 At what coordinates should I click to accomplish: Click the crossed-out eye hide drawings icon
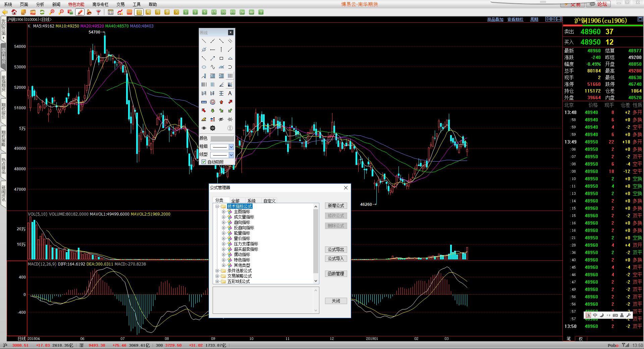click(221, 119)
